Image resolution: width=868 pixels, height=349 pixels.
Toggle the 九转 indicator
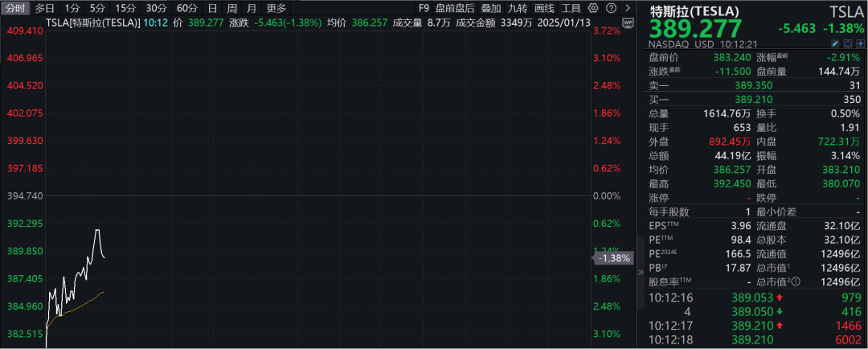click(518, 8)
